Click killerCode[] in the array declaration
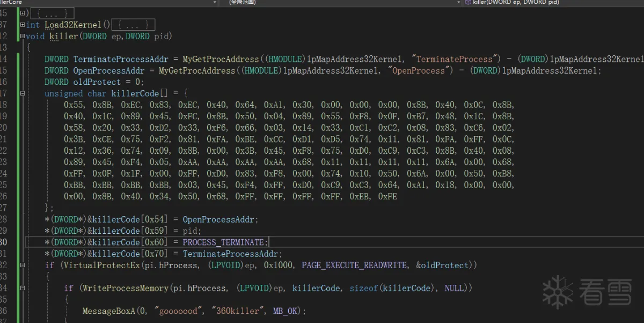 point(140,94)
